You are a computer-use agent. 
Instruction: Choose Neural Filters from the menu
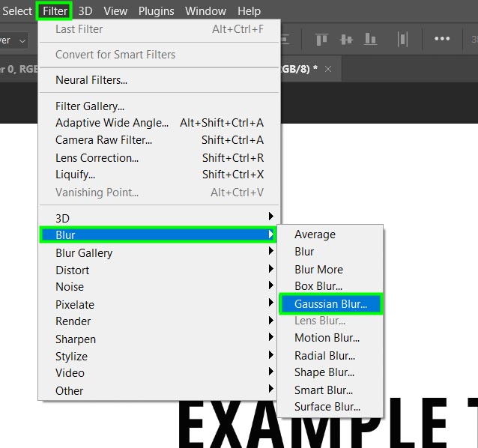pyautogui.click(x=159, y=80)
